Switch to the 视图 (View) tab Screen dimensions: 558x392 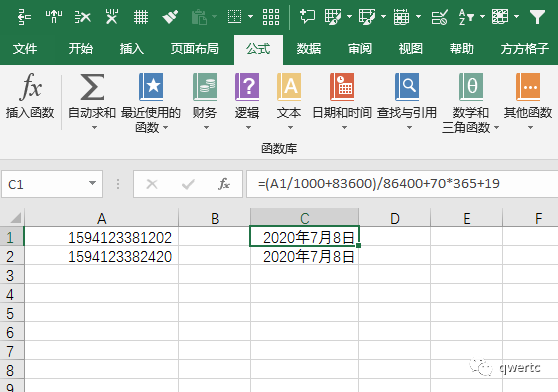[x=411, y=49]
